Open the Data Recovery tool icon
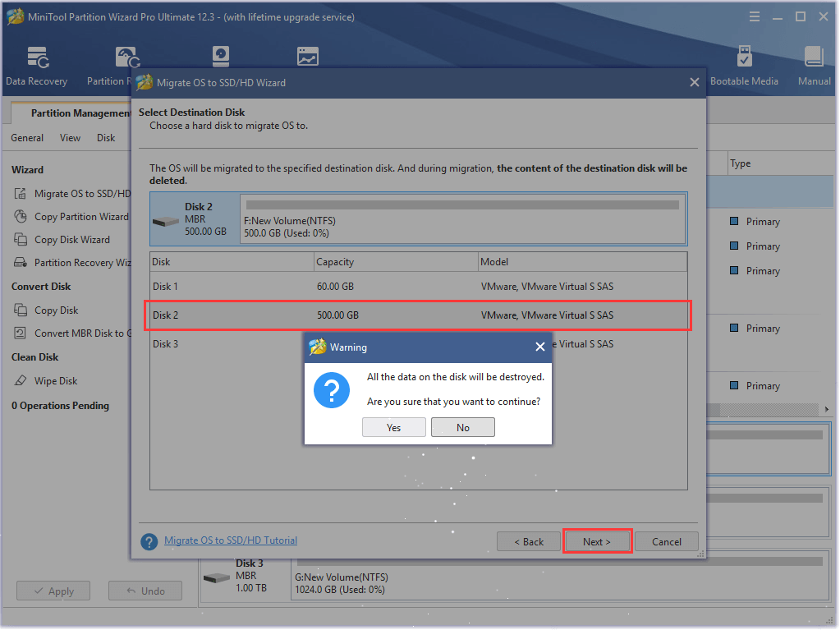The image size is (840, 630). tap(38, 57)
